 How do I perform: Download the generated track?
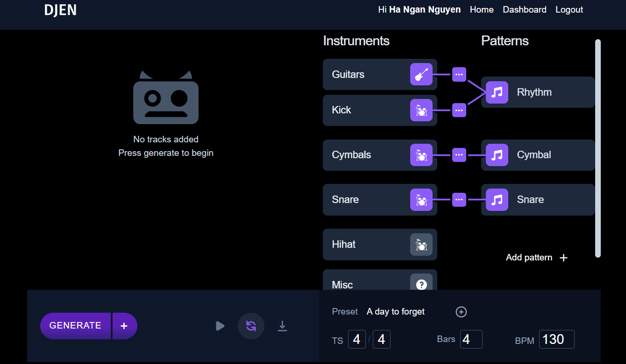pos(282,326)
